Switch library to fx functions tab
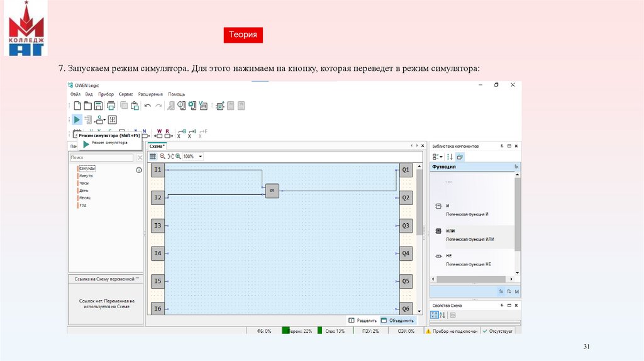Image resolution: width=644 pixels, height=361 pixels. point(501,291)
